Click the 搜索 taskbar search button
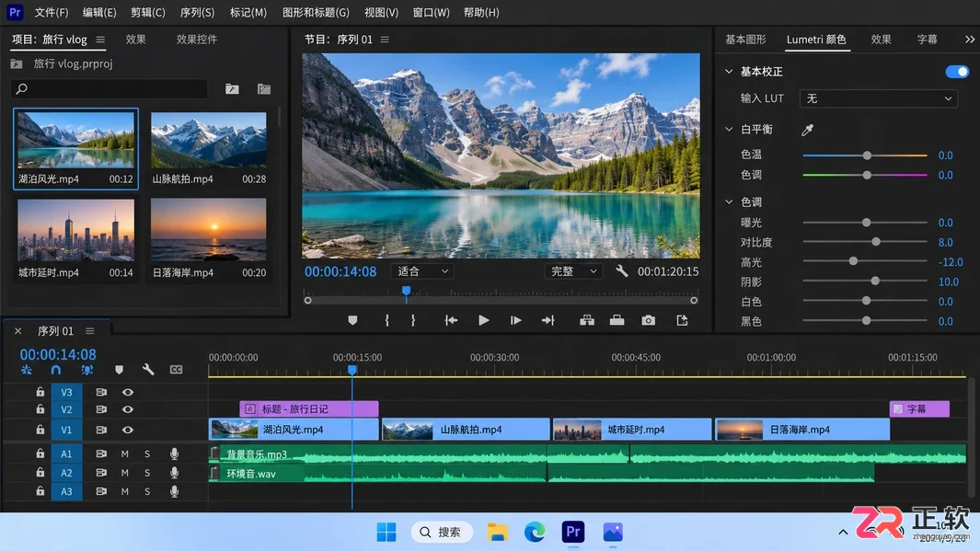The height and width of the screenshot is (551, 980). (442, 532)
